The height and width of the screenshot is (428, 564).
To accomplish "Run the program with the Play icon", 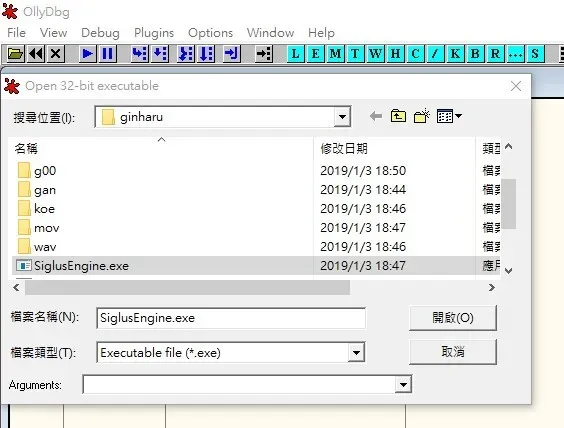I will pos(87,54).
